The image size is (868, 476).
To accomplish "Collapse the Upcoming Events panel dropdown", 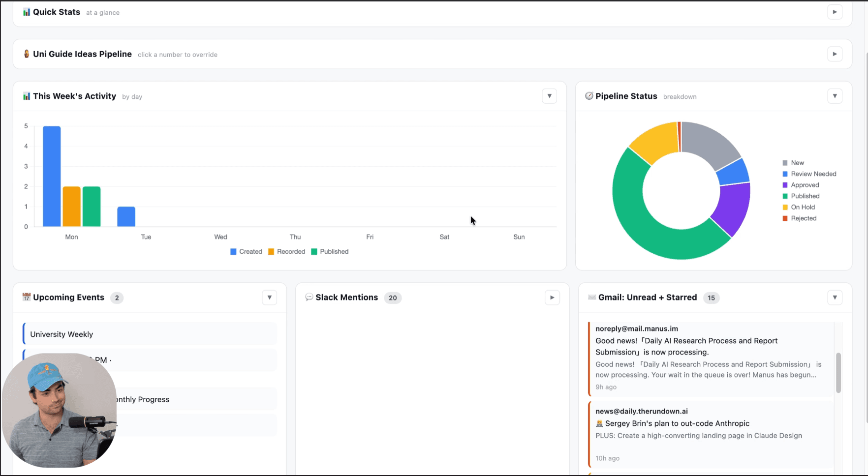I will [269, 297].
